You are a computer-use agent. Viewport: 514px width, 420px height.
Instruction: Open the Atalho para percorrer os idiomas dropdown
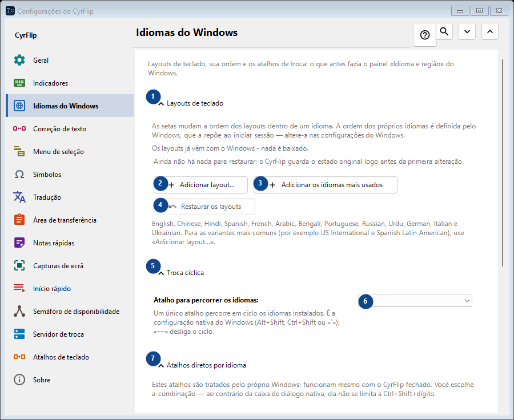coord(415,300)
